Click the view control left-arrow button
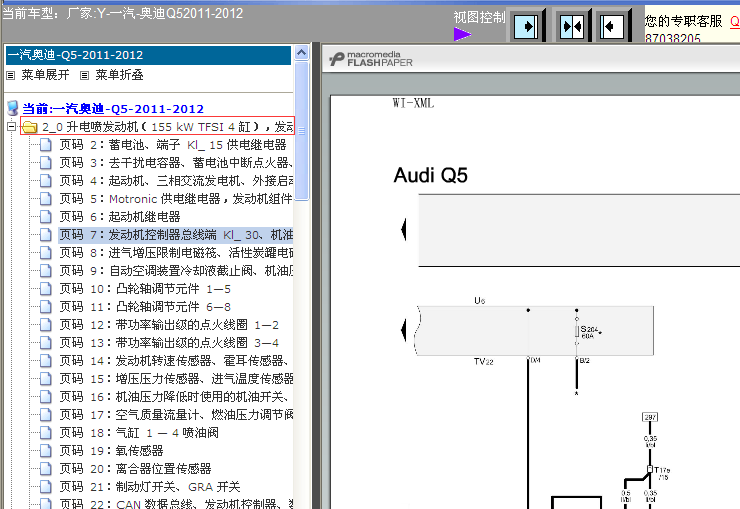This screenshot has height=509, width=740. pyautogui.click(x=612, y=26)
